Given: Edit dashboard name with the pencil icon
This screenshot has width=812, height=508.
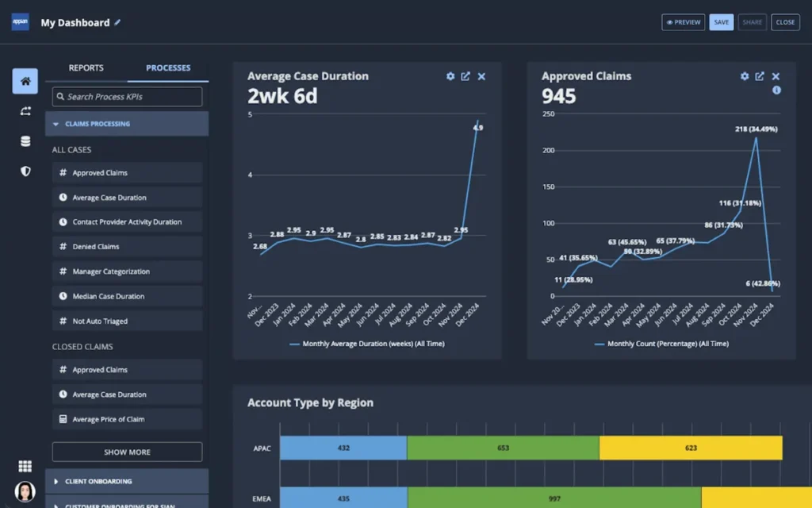Looking at the screenshot, I should (118, 22).
